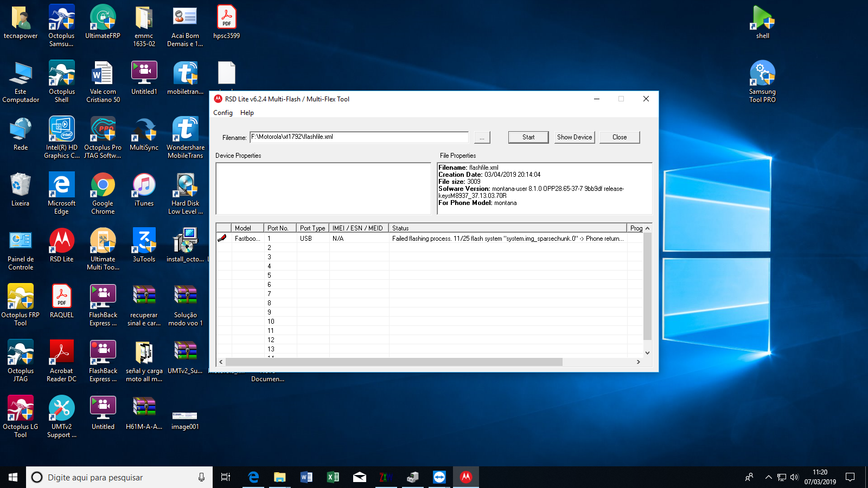Open Excel from the taskbar
Image resolution: width=868 pixels, height=488 pixels.
point(333,477)
